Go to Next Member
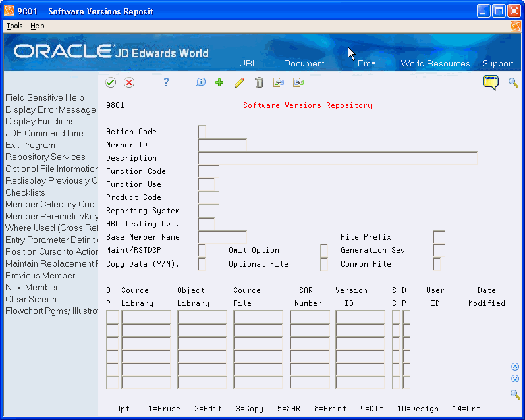Screen dimensions: 525x420 [x=32, y=287]
